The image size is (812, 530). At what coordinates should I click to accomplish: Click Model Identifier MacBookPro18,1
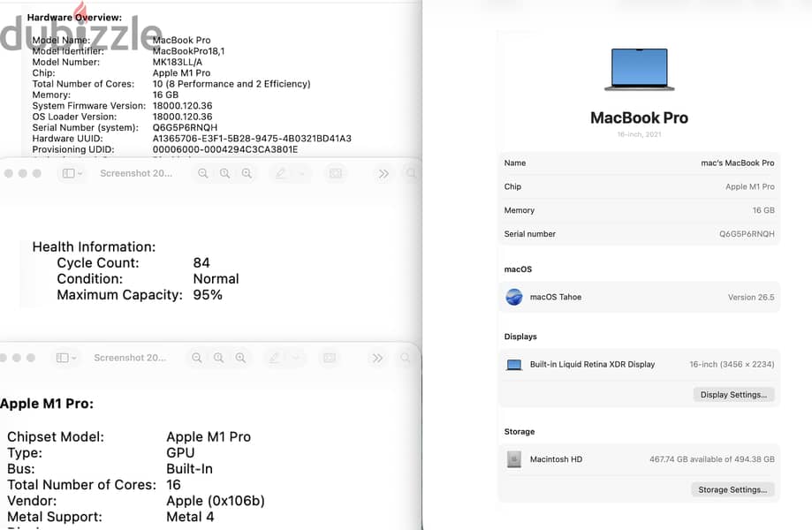coord(188,51)
